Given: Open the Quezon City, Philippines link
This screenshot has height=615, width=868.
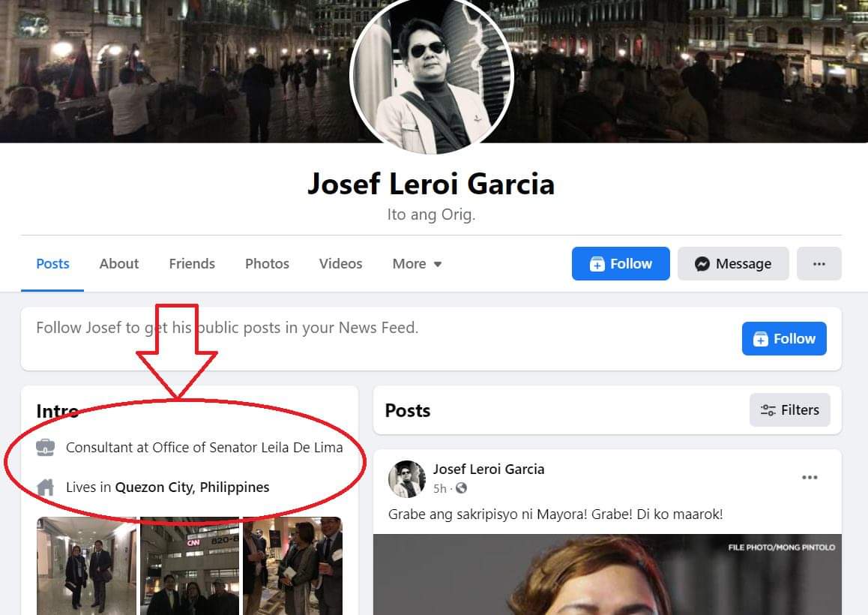Looking at the screenshot, I should (192, 487).
